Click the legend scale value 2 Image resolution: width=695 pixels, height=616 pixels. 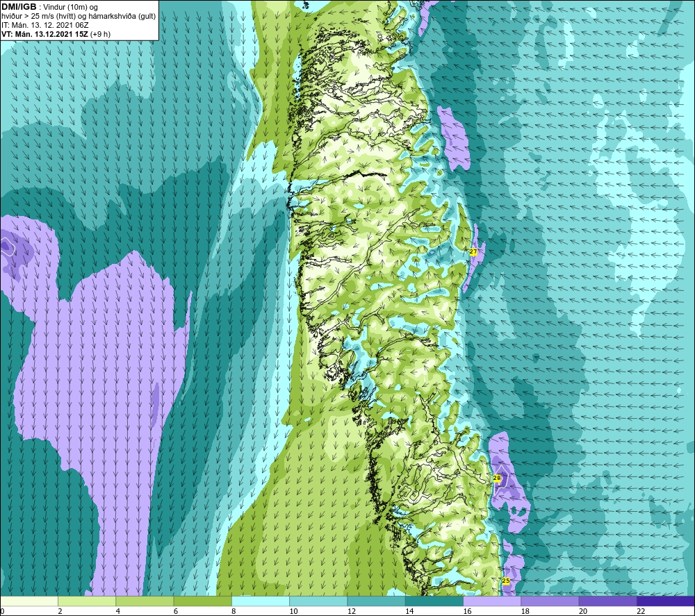60,611
